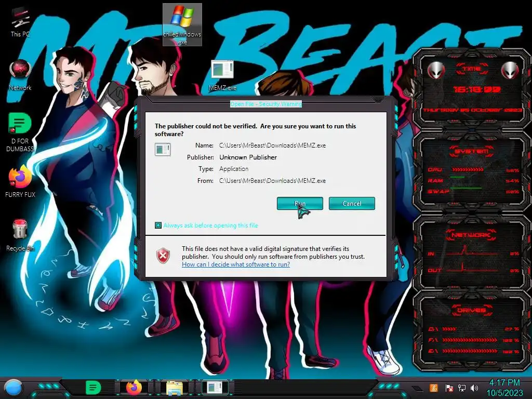Click the left alien head on TIME widget
Viewport: 532px width, 399px height.
(x=436, y=70)
